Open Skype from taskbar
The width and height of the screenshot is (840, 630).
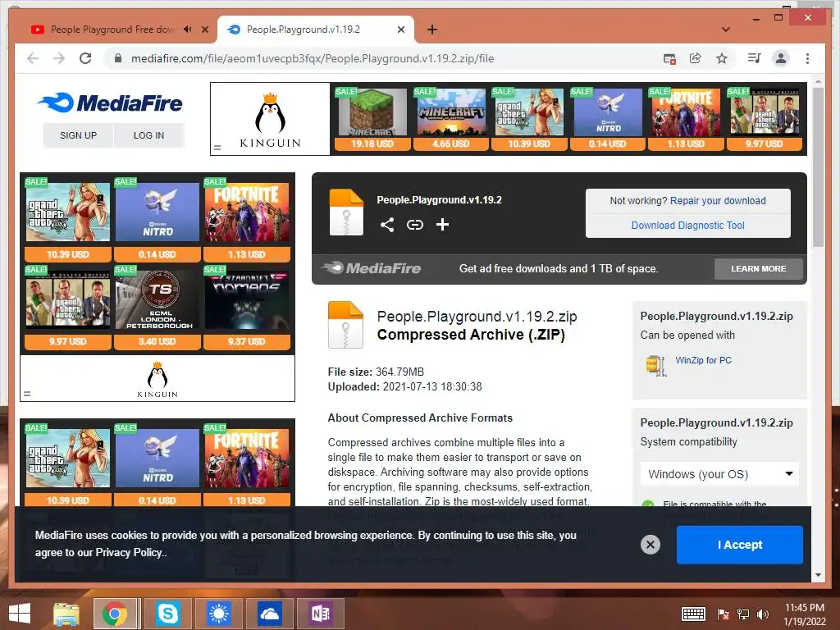167,614
